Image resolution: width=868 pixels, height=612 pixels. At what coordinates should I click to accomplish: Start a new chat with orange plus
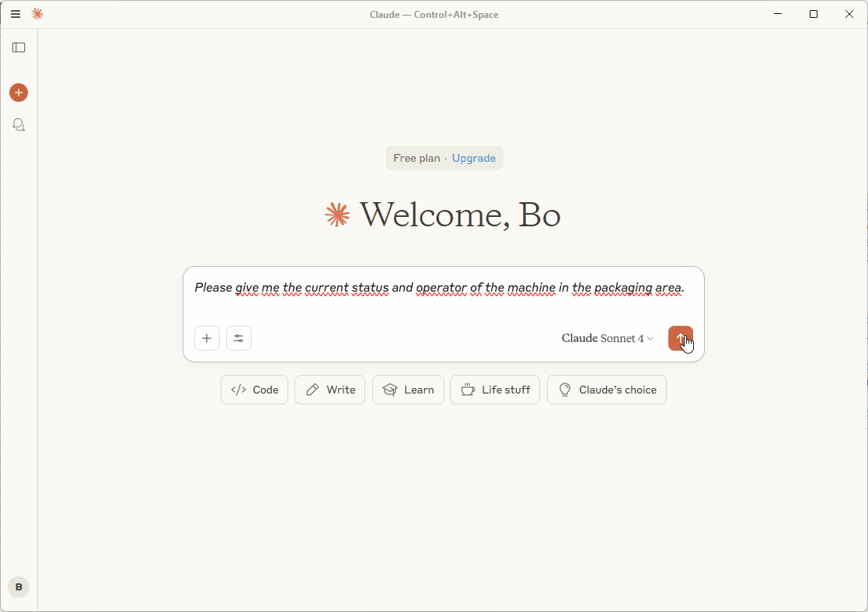19,93
